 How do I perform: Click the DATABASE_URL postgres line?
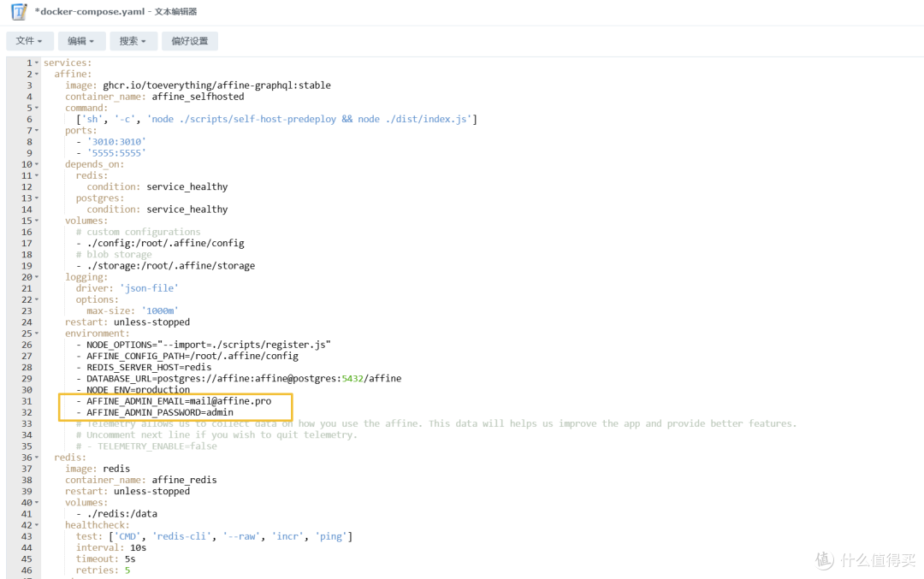(239, 378)
